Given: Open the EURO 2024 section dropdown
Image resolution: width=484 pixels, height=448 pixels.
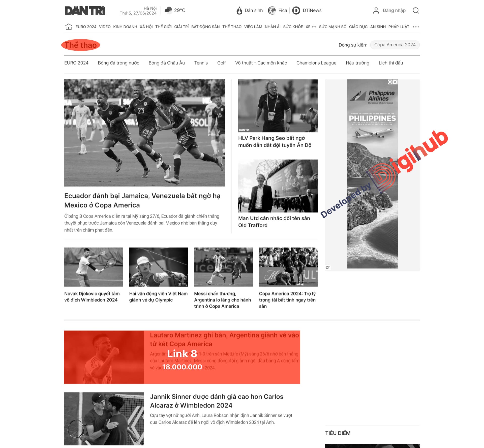Looking at the screenshot, I should (x=86, y=27).
